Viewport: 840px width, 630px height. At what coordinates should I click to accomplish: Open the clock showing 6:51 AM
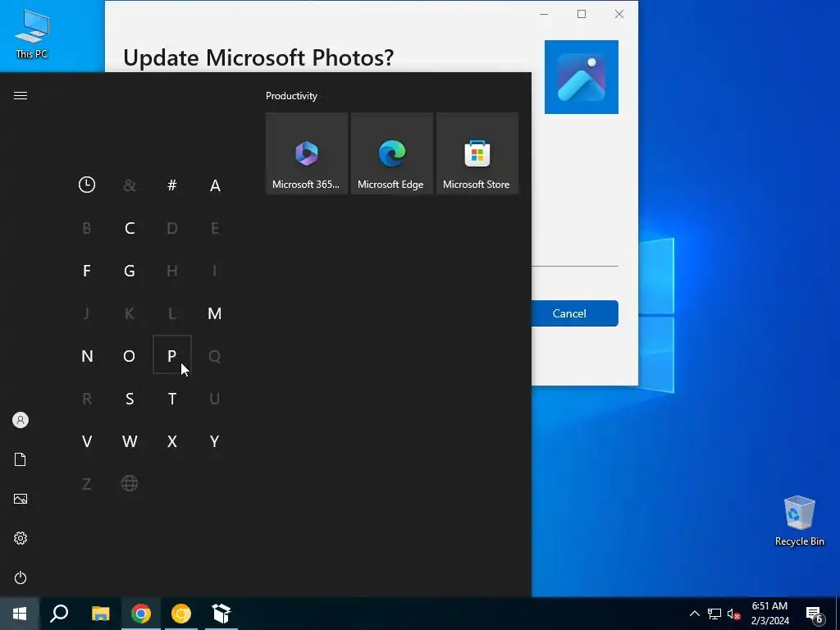click(x=769, y=614)
